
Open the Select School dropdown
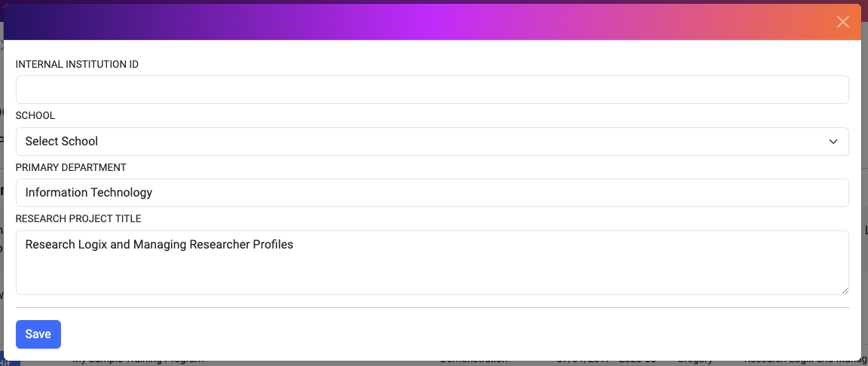click(432, 142)
